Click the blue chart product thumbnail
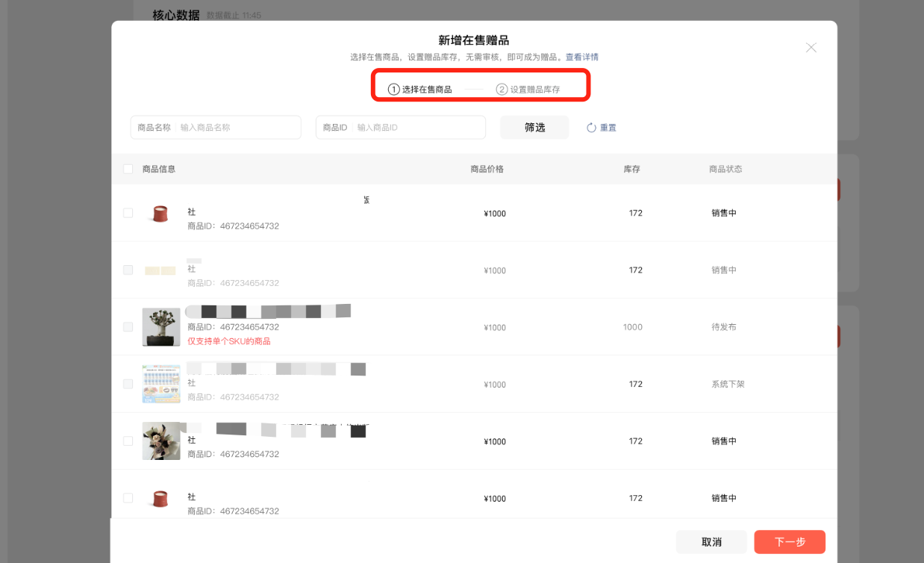This screenshot has width=924, height=563. [161, 384]
